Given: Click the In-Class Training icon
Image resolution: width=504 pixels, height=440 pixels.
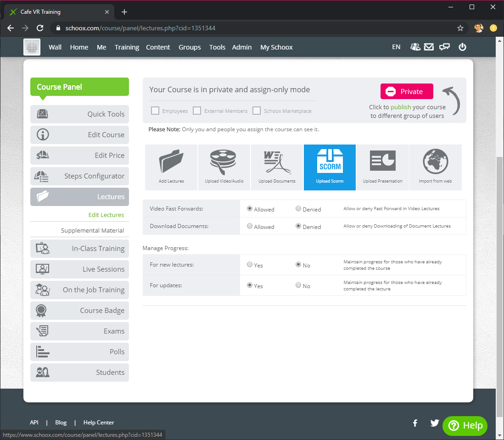Looking at the screenshot, I should click(42, 248).
